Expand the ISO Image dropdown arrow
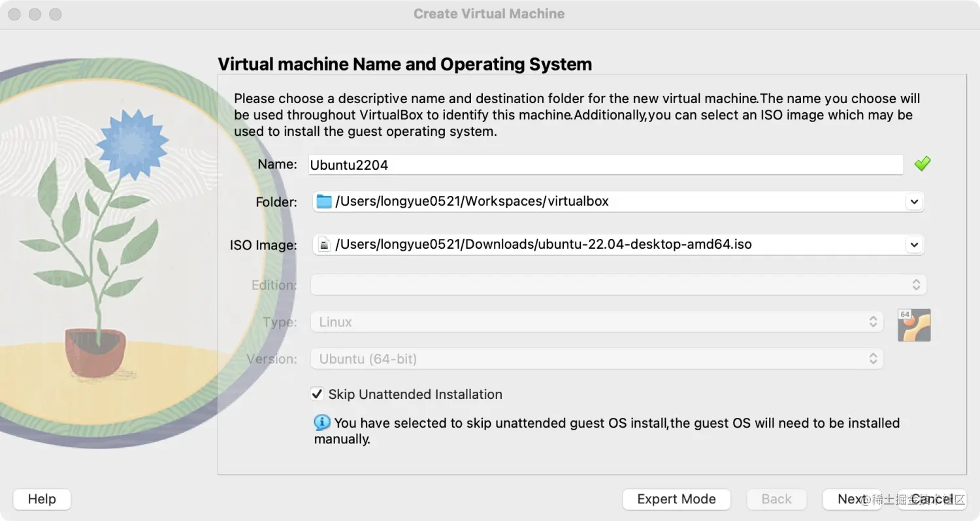The image size is (980, 521). tap(915, 245)
